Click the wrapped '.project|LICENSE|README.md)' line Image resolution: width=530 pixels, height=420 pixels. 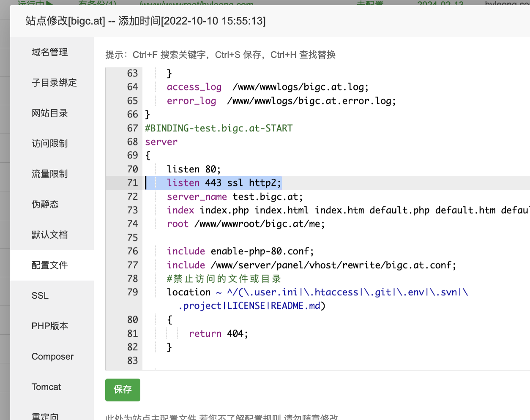coord(252,305)
